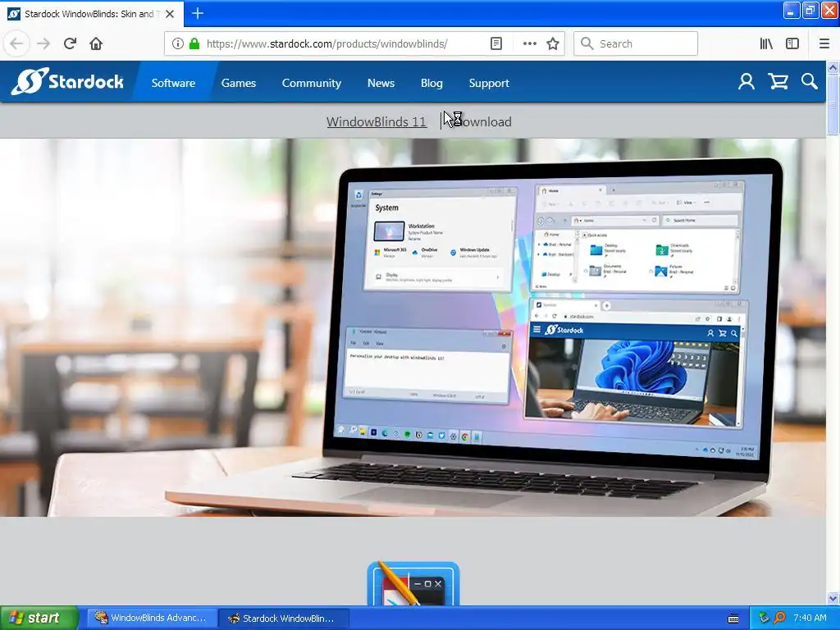
Task: Click the WindowBlinds product icon below laptop
Action: coord(413,584)
